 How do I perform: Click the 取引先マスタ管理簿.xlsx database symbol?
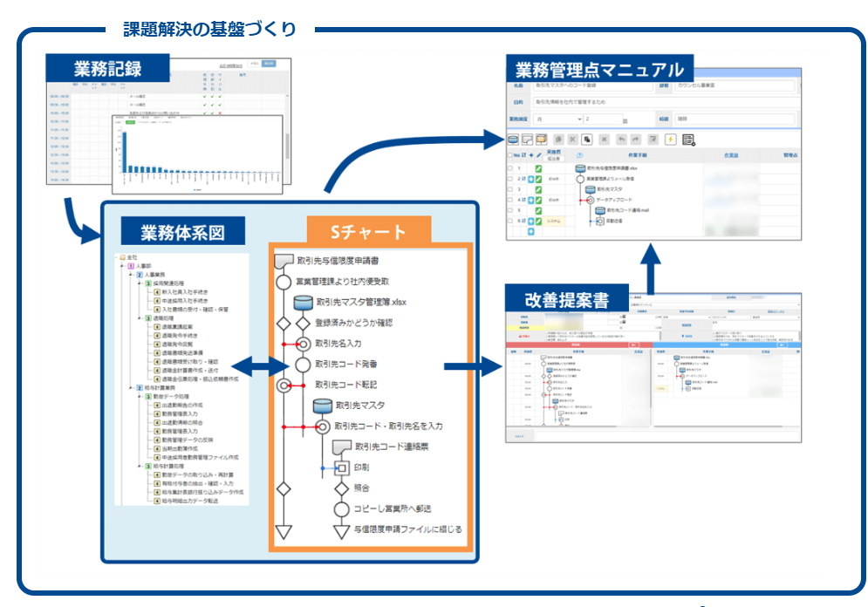pos(304,303)
